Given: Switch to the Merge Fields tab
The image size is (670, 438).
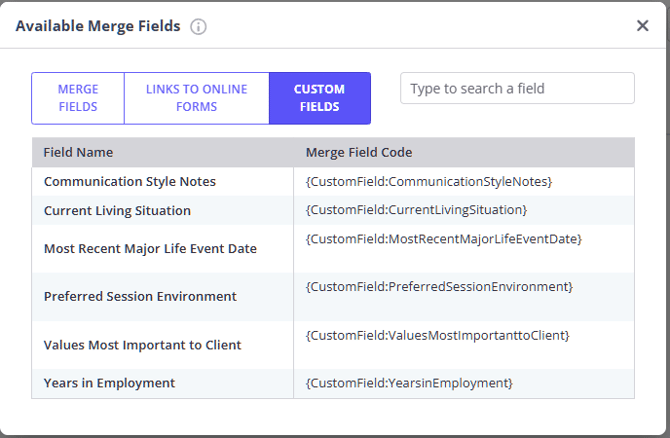Looking at the screenshot, I should tap(78, 98).
